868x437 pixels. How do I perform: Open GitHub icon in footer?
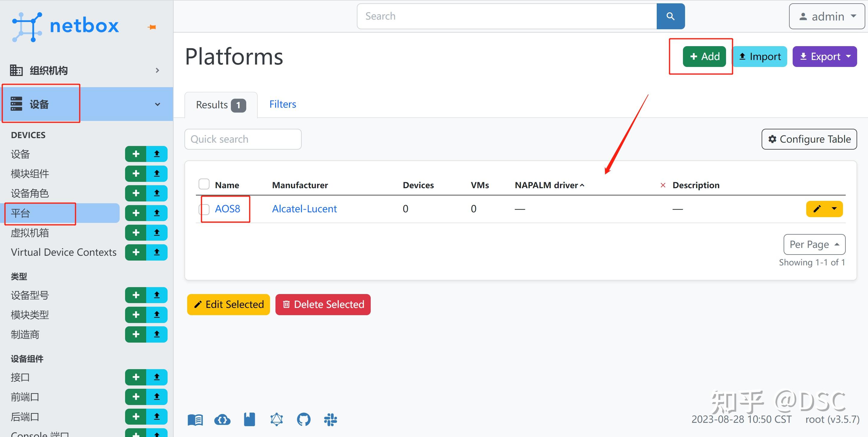tap(303, 420)
